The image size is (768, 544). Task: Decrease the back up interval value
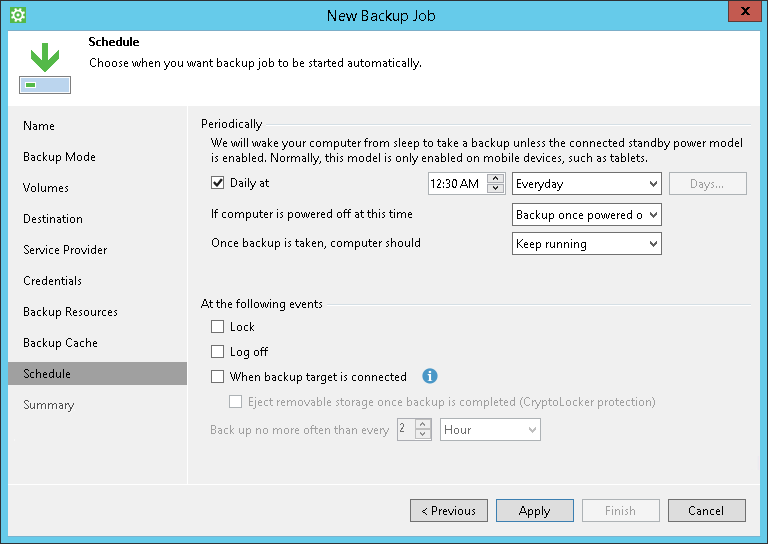click(x=423, y=434)
